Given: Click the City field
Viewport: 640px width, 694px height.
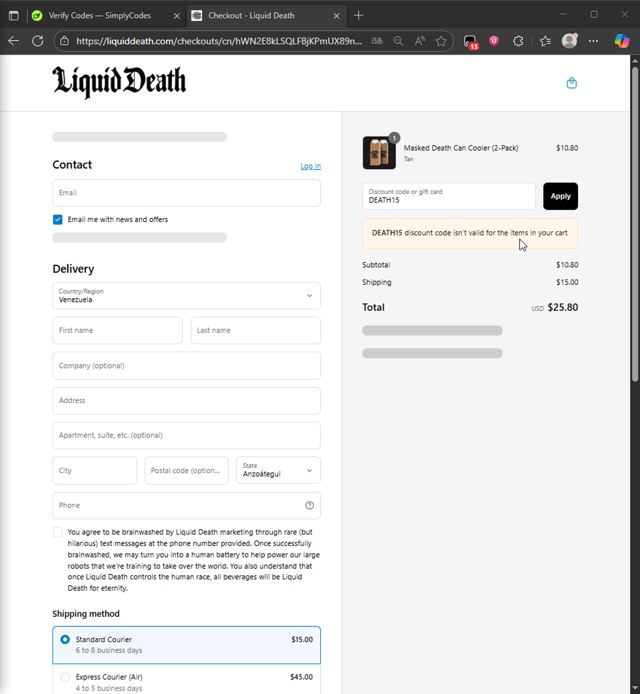Looking at the screenshot, I should point(94,470).
